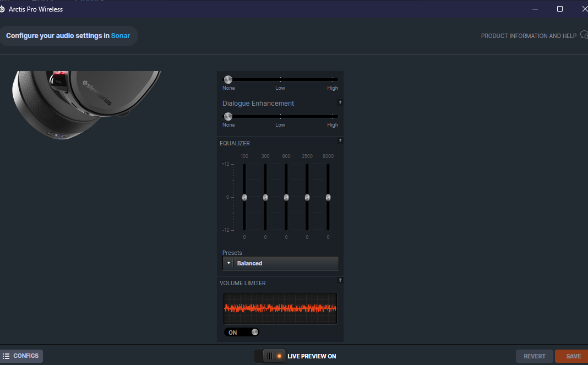
Task: Click the top slider High label
Action: click(x=332, y=88)
